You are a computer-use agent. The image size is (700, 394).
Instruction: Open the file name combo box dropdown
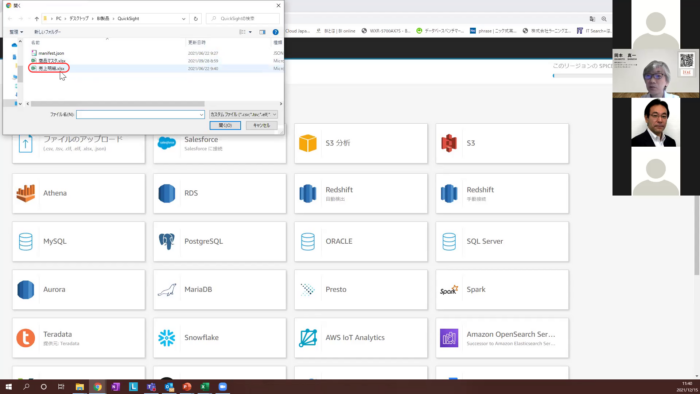pos(201,115)
